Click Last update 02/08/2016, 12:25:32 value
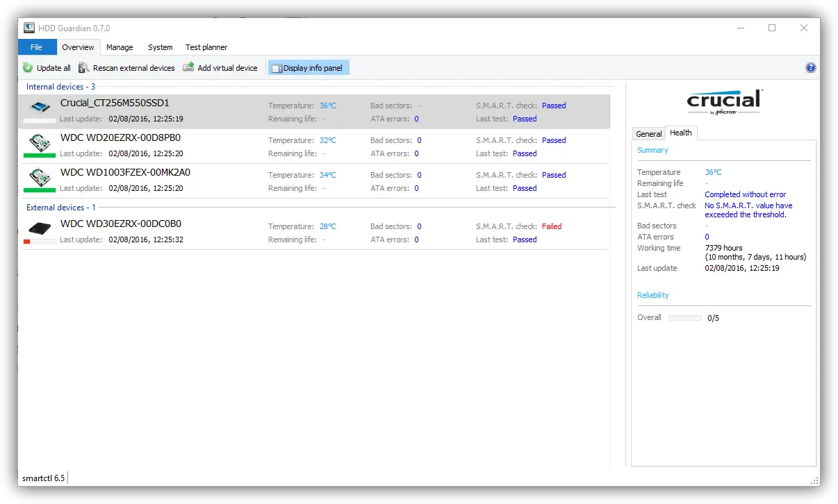Image resolution: width=838 pixels, height=504 pixels. [x=146, y=240]
